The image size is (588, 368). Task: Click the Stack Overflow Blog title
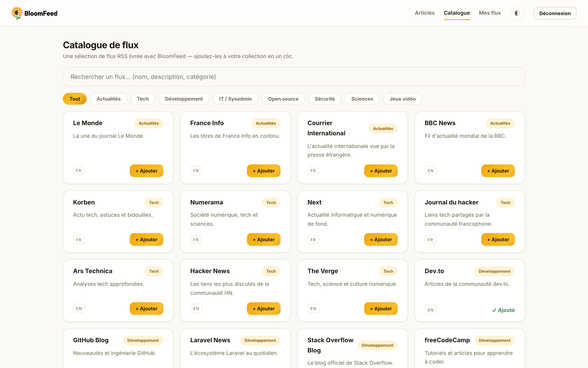[330, 345]
